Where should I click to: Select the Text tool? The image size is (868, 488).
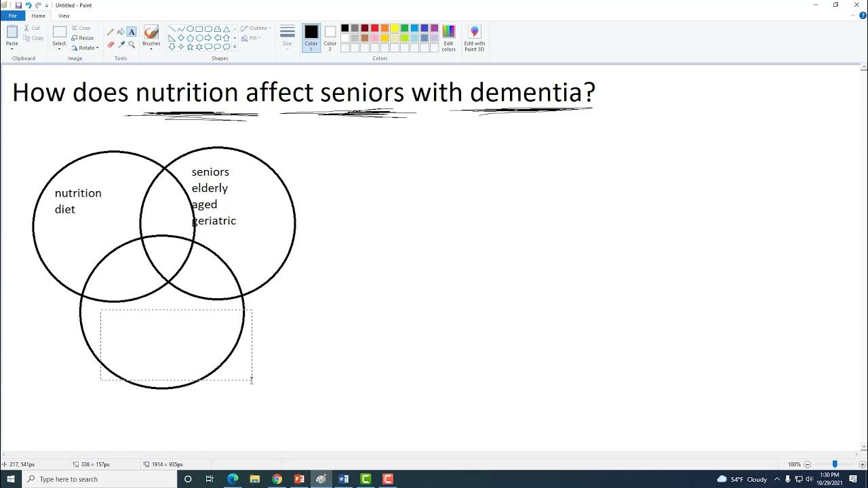132,32
